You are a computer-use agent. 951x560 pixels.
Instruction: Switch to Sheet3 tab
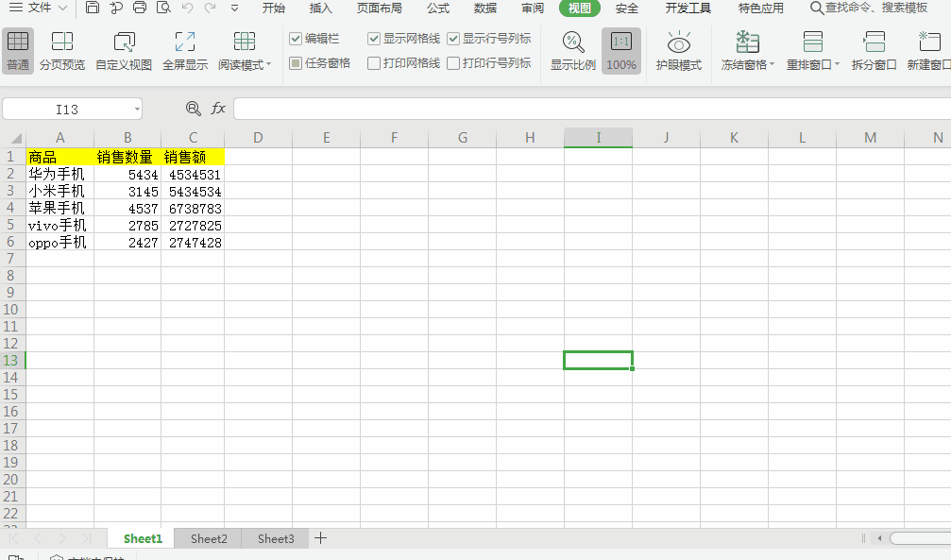276,538
